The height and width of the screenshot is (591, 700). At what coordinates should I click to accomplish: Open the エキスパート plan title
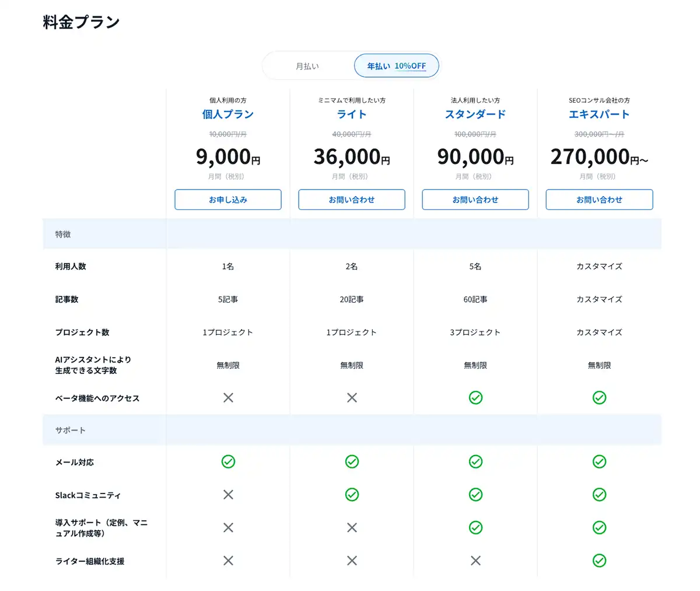[x=599, y=114]
